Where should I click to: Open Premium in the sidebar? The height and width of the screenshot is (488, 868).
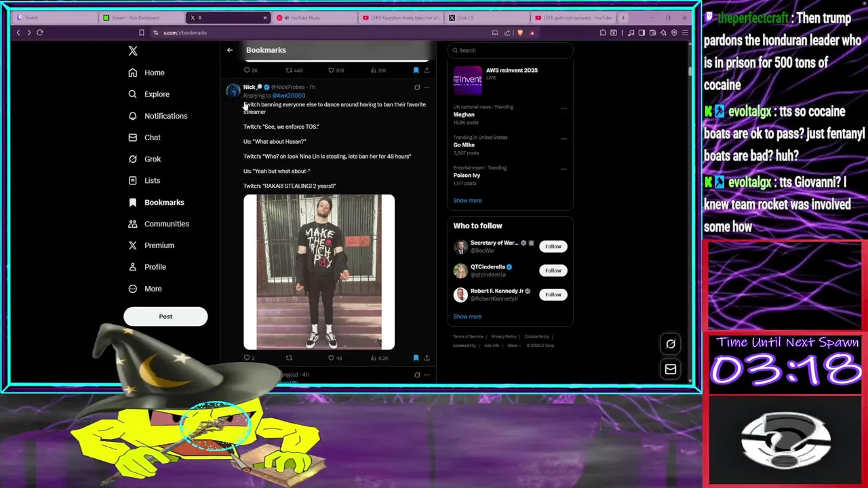click(x=151, y=245)
